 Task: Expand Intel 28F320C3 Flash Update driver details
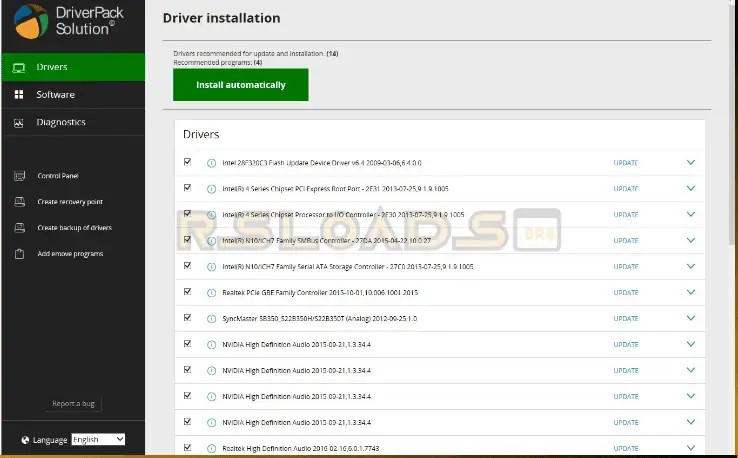click(690, 162)
